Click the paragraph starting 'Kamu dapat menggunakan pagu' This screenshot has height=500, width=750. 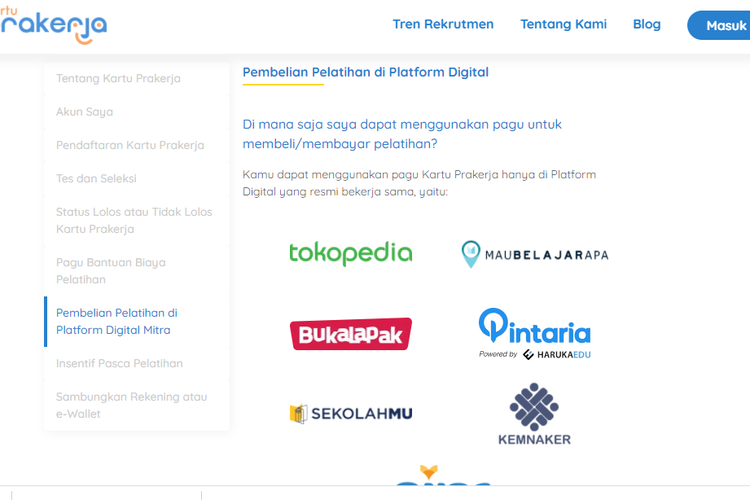tap(419, 183)
